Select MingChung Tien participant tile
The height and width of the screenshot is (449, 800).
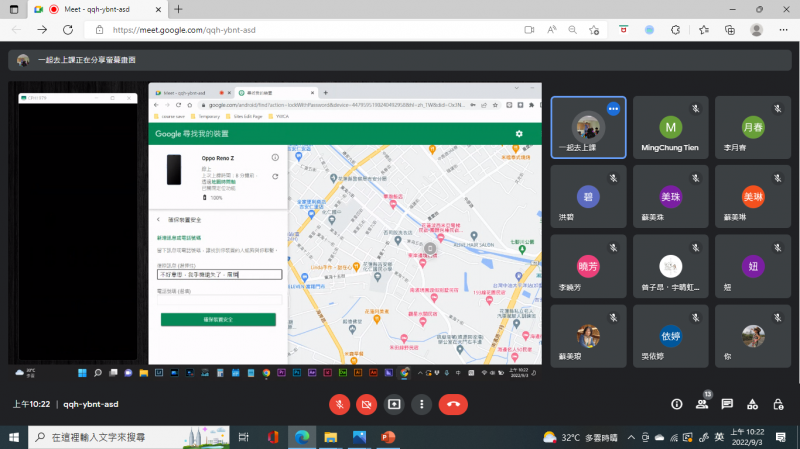point(670,127)
